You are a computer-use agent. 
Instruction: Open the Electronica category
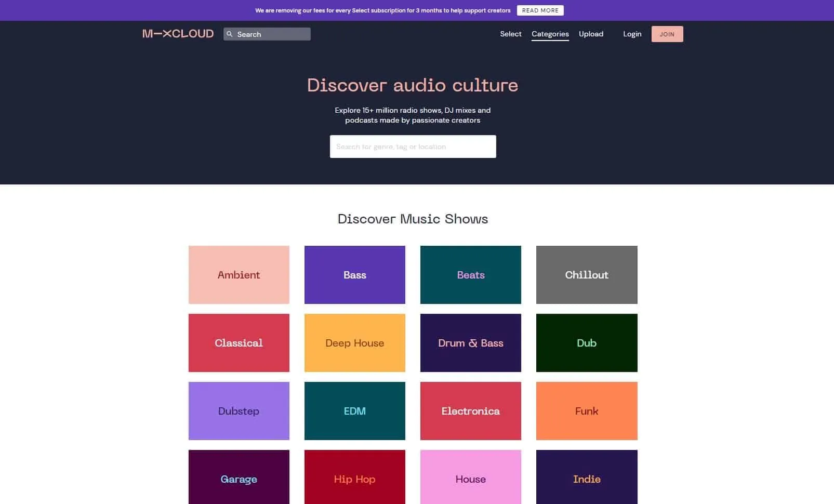point(470,411)
